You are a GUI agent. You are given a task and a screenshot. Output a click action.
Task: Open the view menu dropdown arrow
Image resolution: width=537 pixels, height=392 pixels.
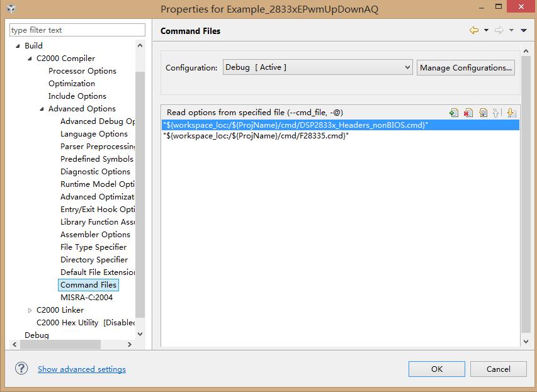coord(524,30)
